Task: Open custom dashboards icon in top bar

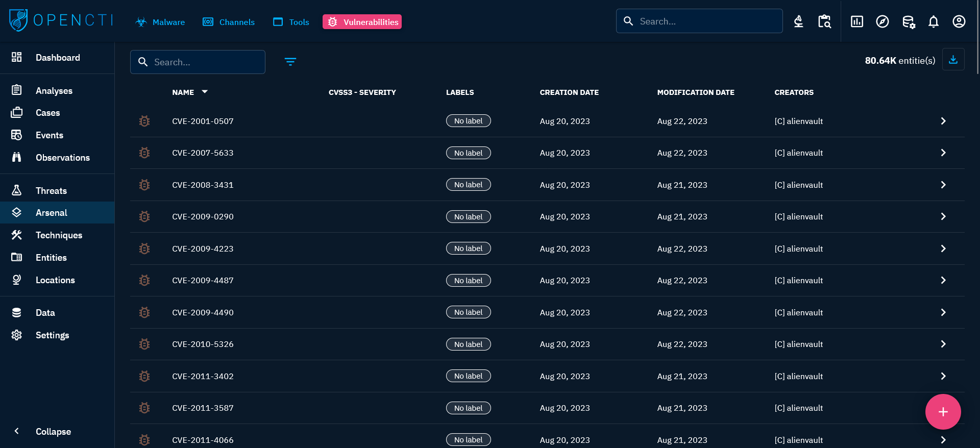Action: tap(856, 21)
